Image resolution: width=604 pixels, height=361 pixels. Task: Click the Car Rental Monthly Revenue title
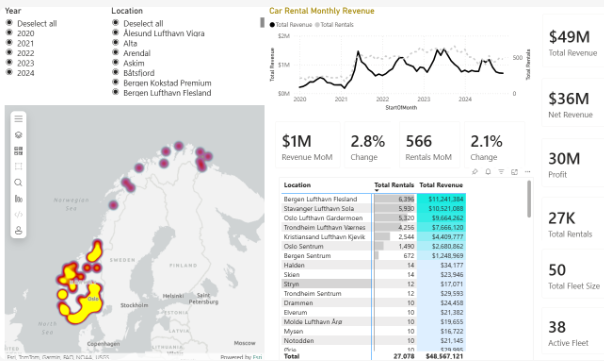pos(322,11)
